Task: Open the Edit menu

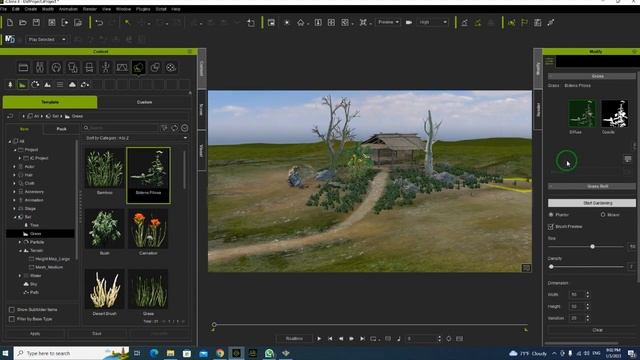Action: [x=16, y=9]
